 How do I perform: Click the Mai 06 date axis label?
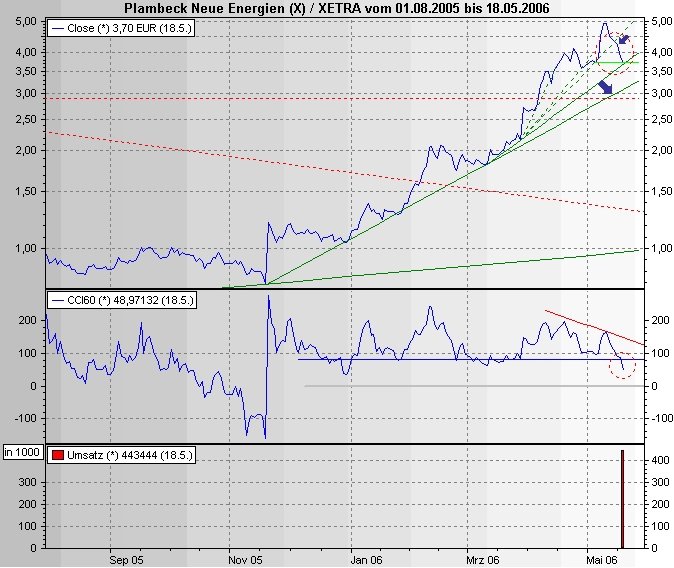pos(602,560)
